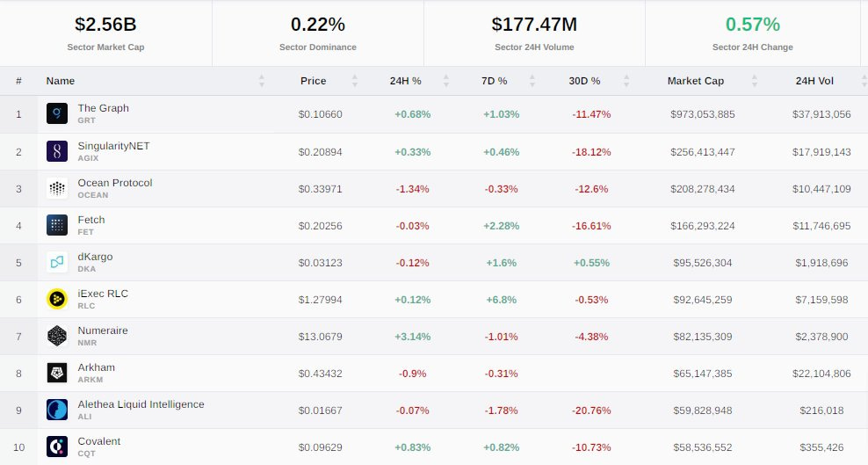868x465 pixels.
Task: Click The Graph market cap $973,053,885
Action: (703, 114)
